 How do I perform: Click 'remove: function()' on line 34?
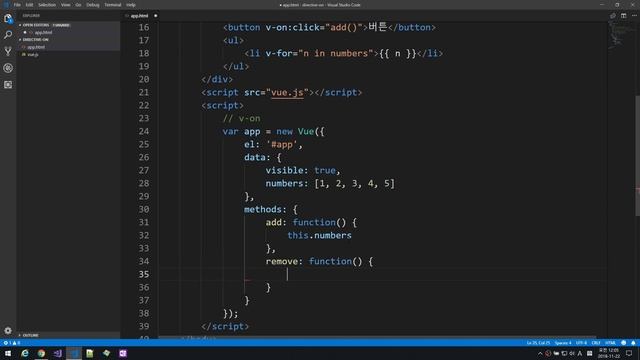pos(314,261)
